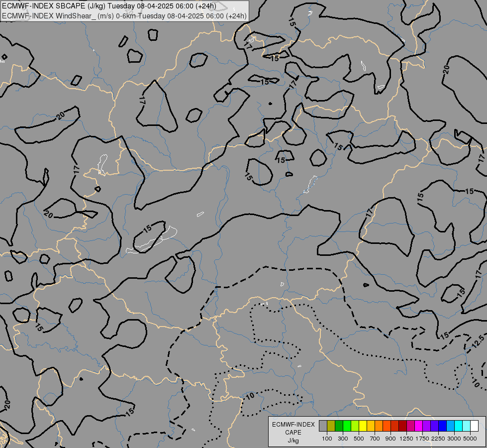This screenshot has width=487, height=448.
Task: Choose the amber legend swatch before 700
Action: [371, 426]
